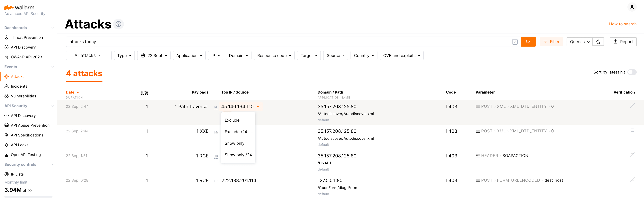
Task: Click the help icon beside Attacks title
Action: (x=118, y=24)
